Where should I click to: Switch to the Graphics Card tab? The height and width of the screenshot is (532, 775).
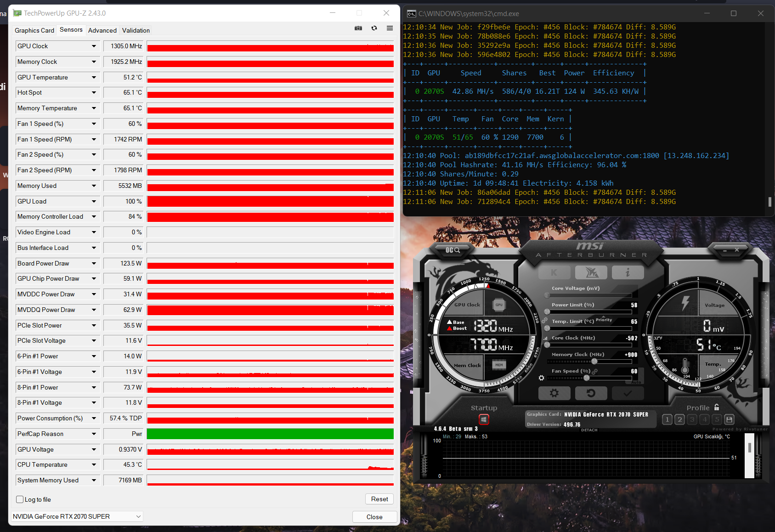[x=34, y=30]
